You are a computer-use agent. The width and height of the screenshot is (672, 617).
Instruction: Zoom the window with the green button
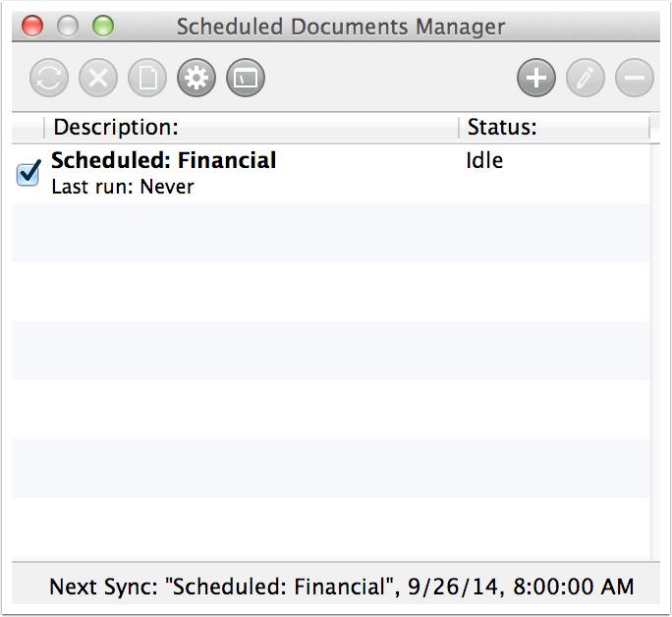pyautogui.click(x=102, y=26)
